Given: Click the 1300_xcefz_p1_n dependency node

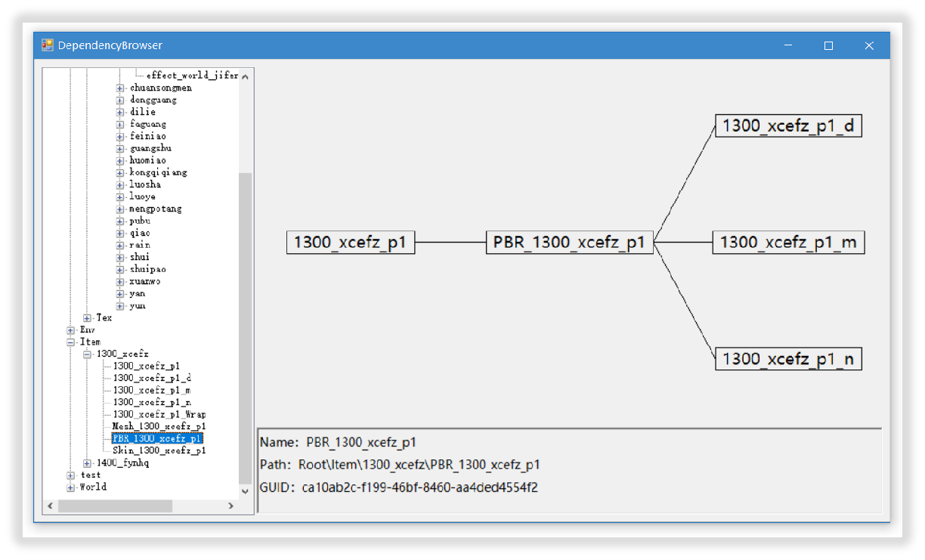Looking at the screenshot, I should pos(788,359).
